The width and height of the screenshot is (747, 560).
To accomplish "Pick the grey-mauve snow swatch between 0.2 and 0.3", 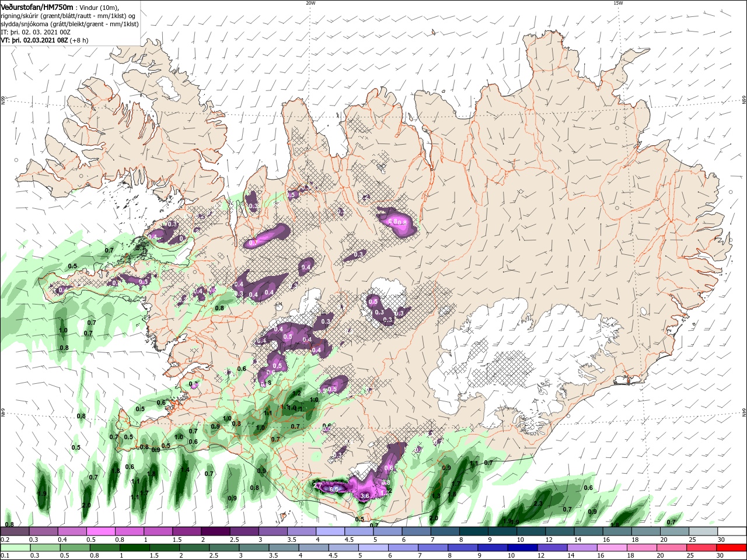I will tap(15, 531).
